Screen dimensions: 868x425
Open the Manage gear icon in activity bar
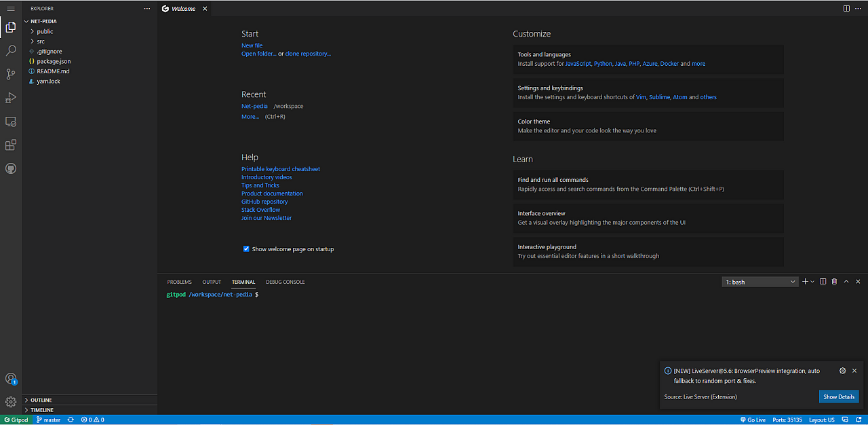pyautogui.click(x=10, y=402)
